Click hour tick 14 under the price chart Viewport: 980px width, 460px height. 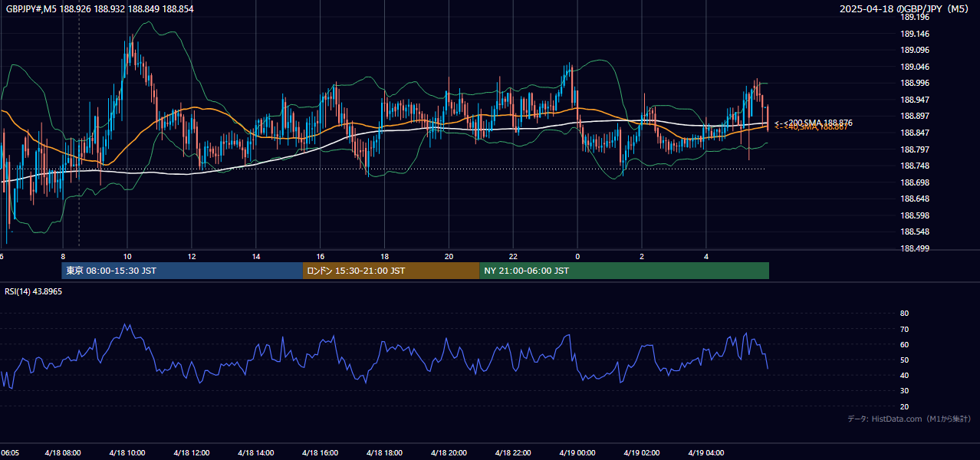coord(256,256)
